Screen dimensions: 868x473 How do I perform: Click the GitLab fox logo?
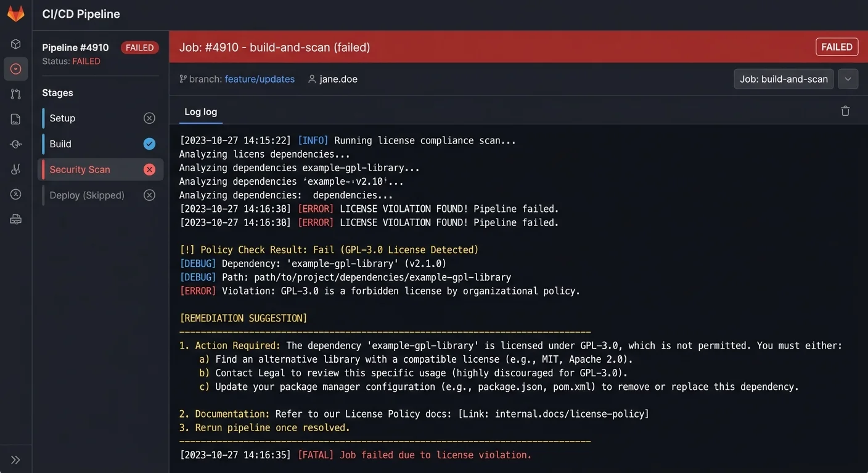pyautogui.click(x=16, y=14)
